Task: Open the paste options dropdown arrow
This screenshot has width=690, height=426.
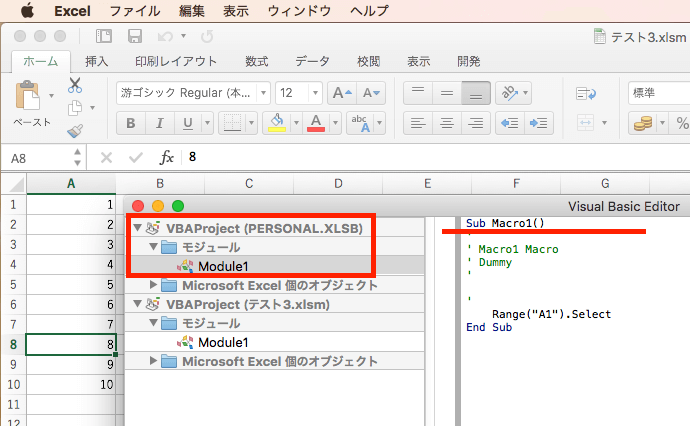Action: (51, 95)
